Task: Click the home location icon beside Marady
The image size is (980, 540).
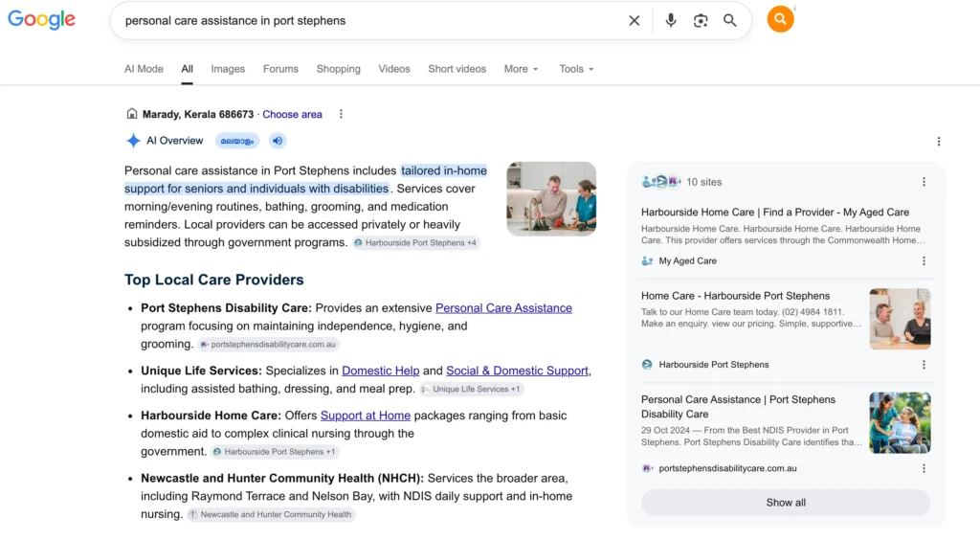Action: (x=131, y=114)
